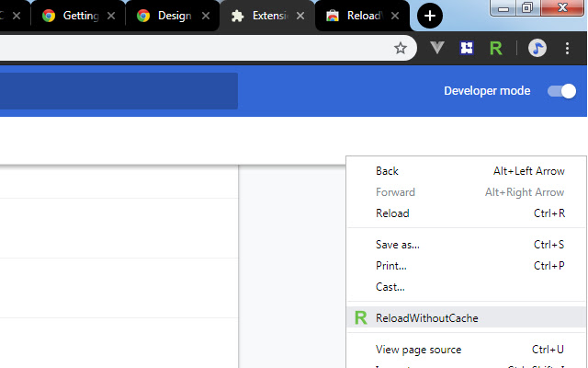Image resolution: width=588 pixels, height=368 pixels.
Task: Close the Extensions tab
Action: [300, 16]
